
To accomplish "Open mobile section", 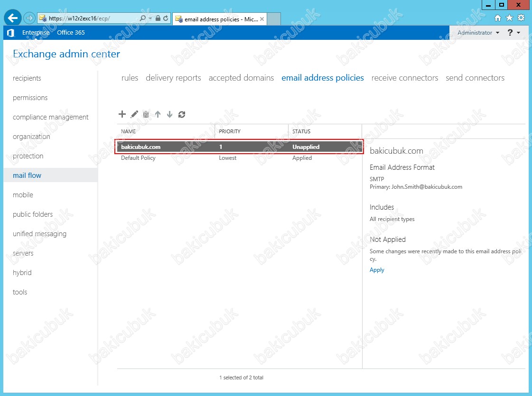I will [x=23, y=195].
